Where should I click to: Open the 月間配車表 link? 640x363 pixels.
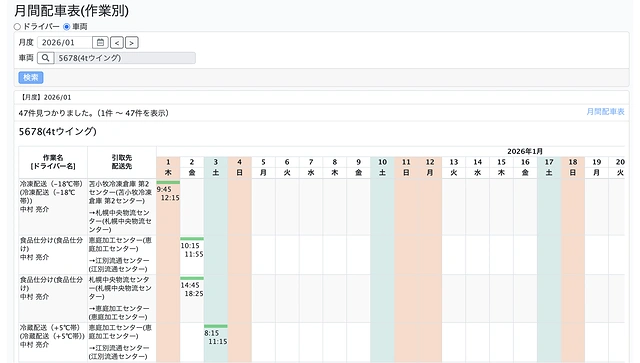605,111
